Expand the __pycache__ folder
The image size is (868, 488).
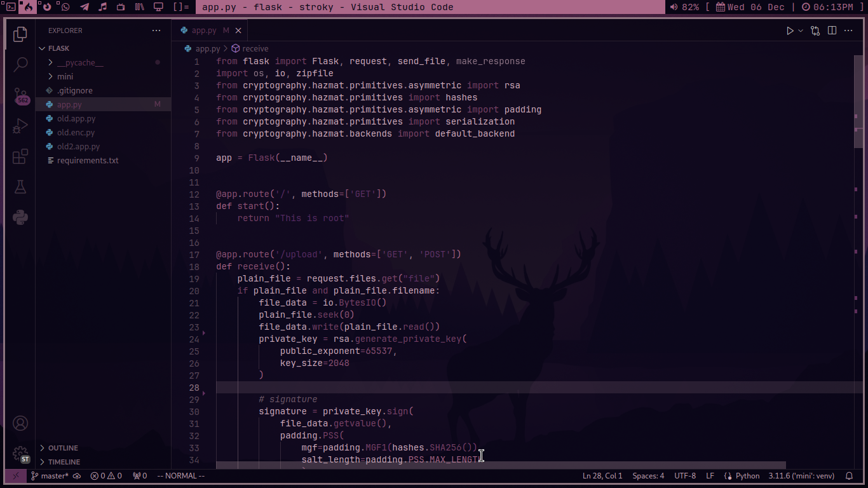pos(80,63)
